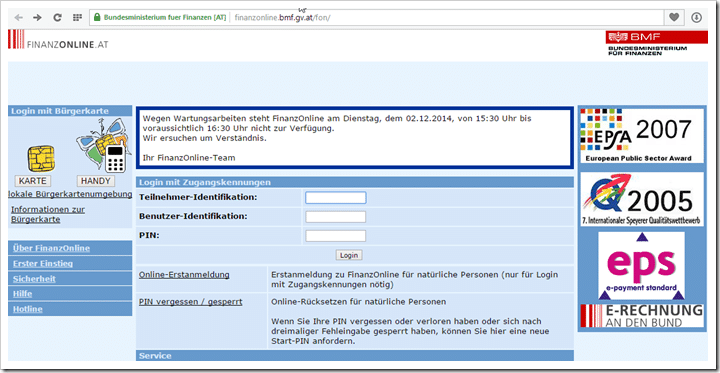The width and height of the screenshot is (720, 373).
Task: Open the EPSA 2007 award banner
Action: (642, 136)
